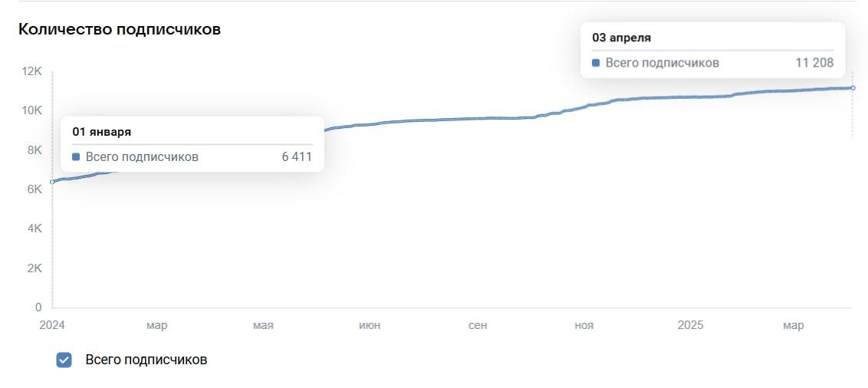The width and height of the screenshot is (868, 388).
Task: Click the "ноя" x-axis label
Action: (x=584, y=325)
